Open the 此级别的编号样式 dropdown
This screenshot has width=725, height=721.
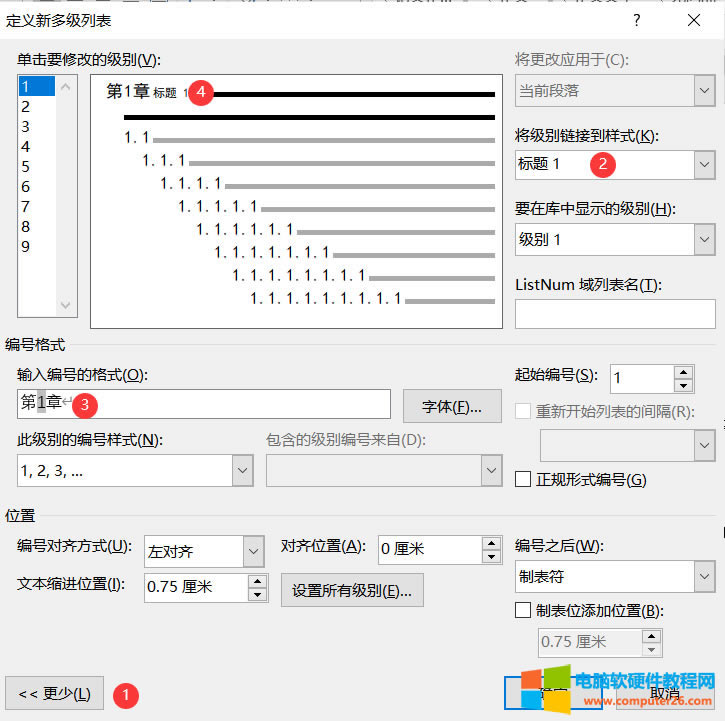tap(242, 471)
